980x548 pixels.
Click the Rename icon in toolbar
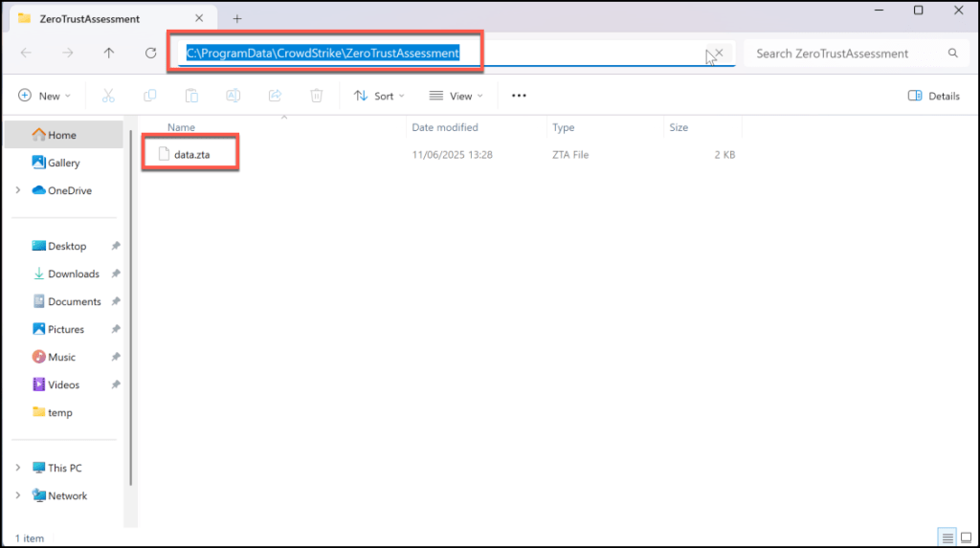click(x=233, y=96)
